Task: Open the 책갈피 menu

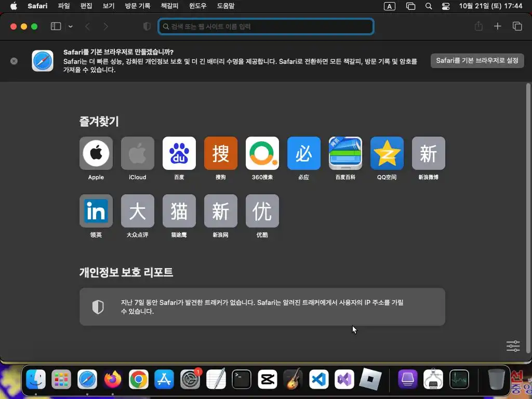Action: pyautogui.click(x=169, y=6)
